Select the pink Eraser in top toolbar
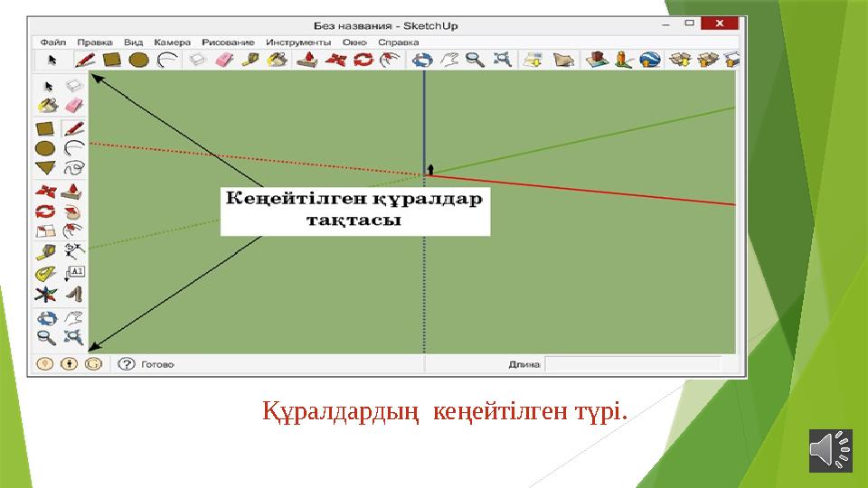 [x=224, y=60]
